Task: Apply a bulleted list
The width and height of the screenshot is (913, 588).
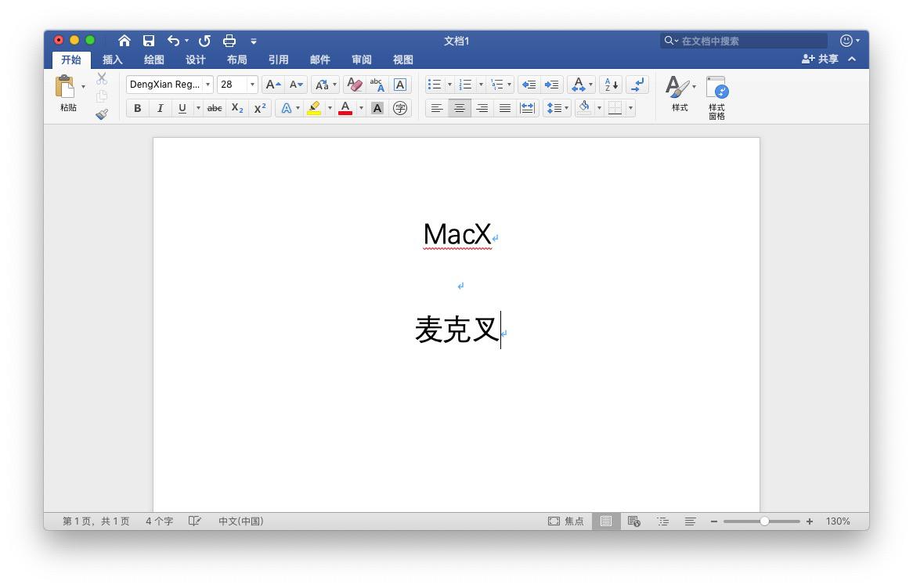Action: 436,84
